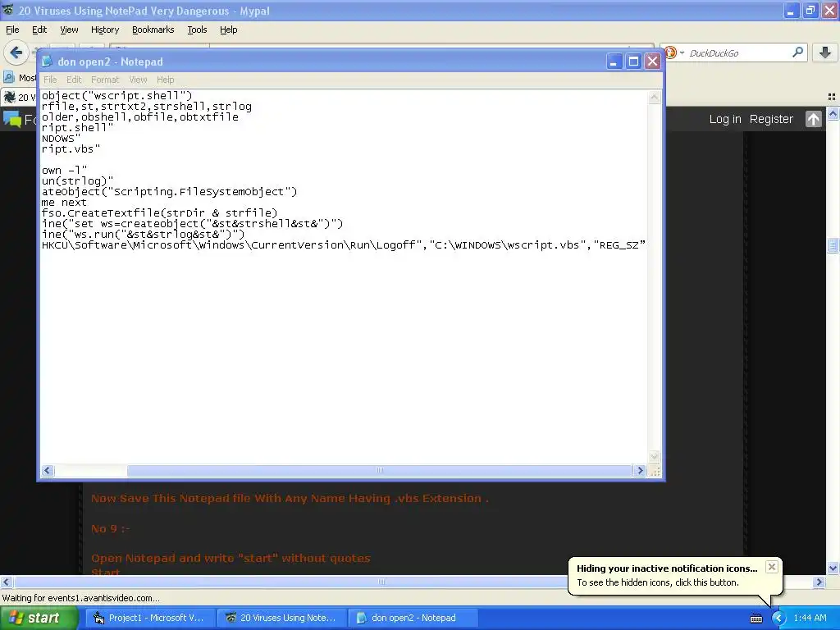The width and height of the screenshot is (840, 630).
Task: Click Notepad vertical scrollbar down arrow
Action: click(654, 456)
